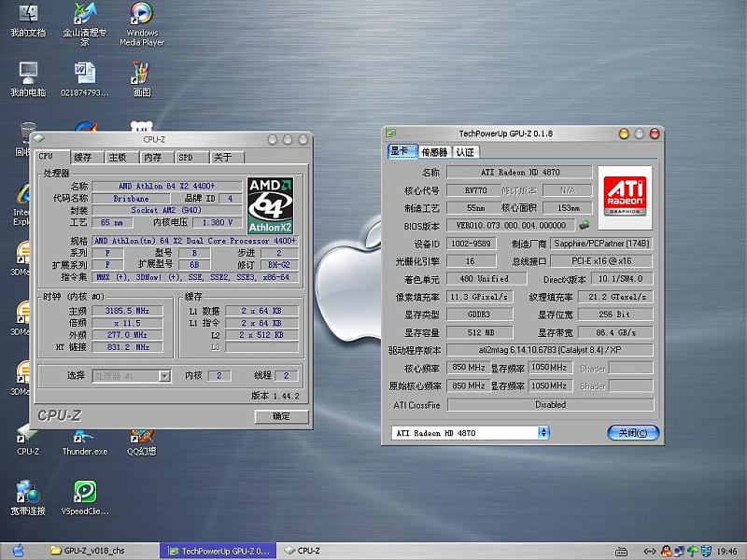Expand the 处理器 #1 selection dropdown

tap(164, 376)
